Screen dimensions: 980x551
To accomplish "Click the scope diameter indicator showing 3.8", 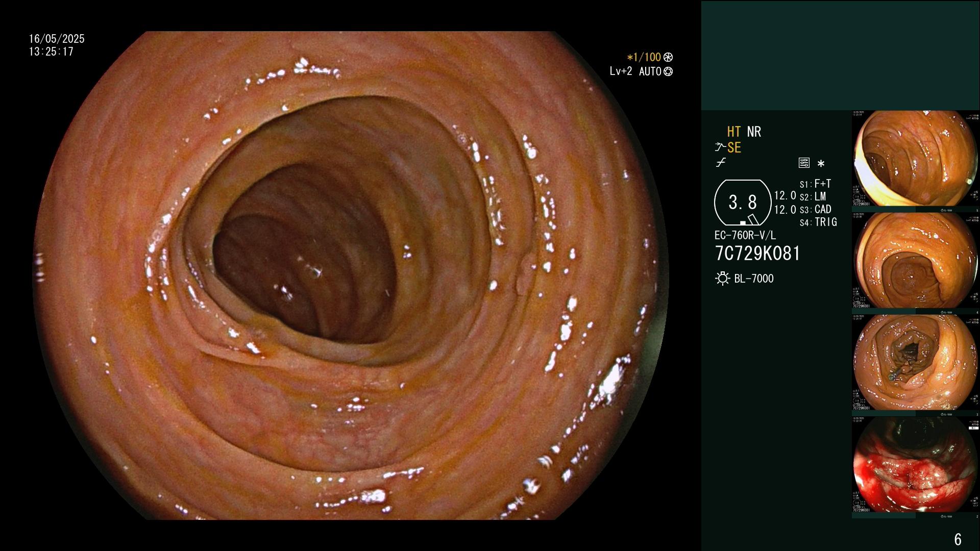I will click(743, 203).
